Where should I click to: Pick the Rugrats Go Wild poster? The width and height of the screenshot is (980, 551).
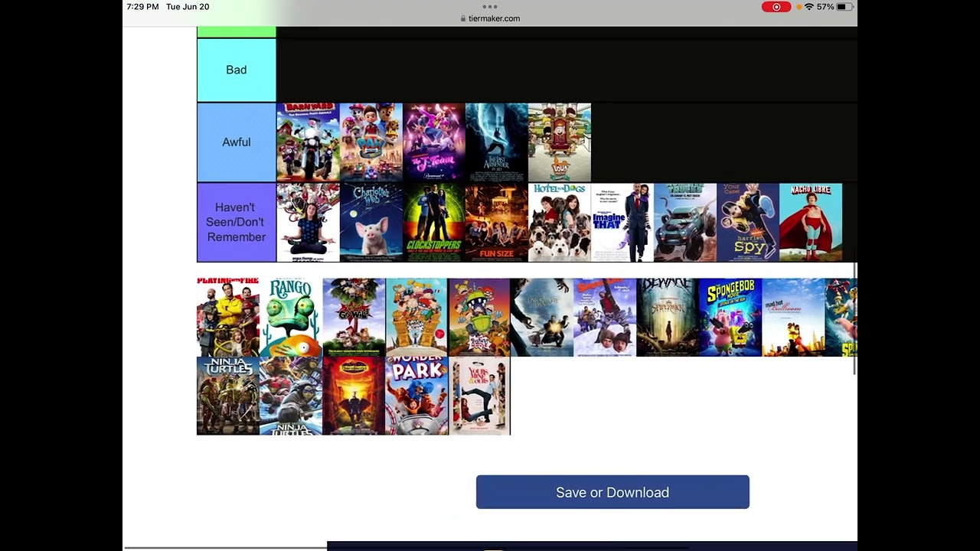click(x=354, y=318)
